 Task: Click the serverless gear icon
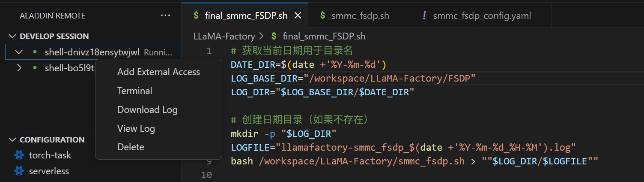coord(19,171)
